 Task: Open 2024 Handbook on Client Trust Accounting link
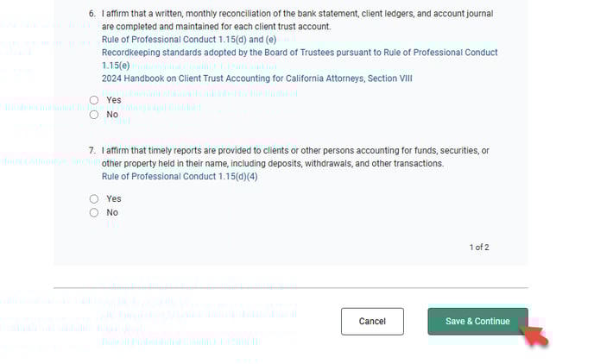tap(256, 78)
